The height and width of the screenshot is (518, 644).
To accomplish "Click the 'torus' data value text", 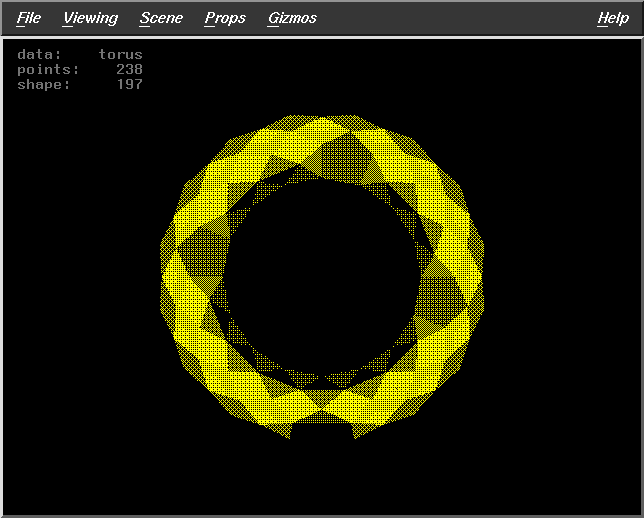I will pos(120,54).
